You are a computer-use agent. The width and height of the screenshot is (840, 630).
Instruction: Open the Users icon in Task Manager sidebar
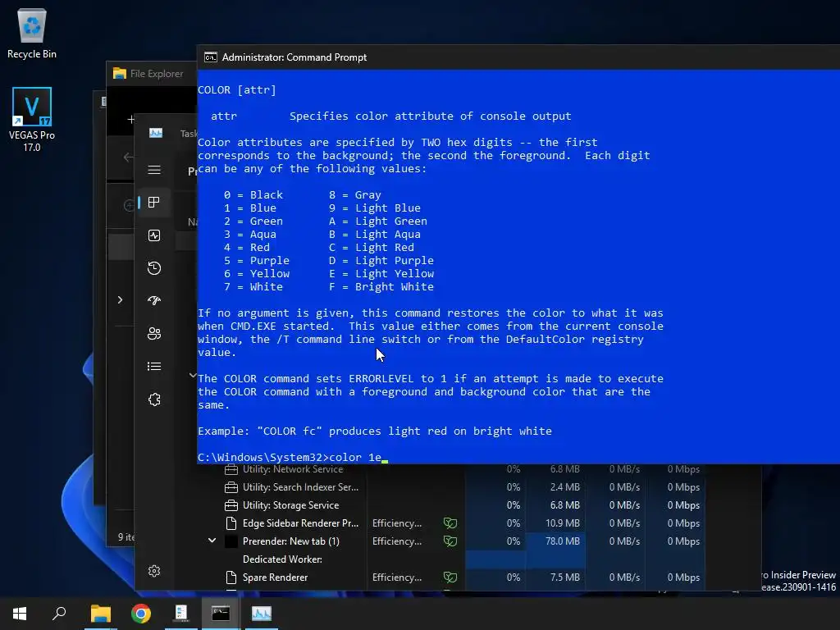(x=154, y=334)
